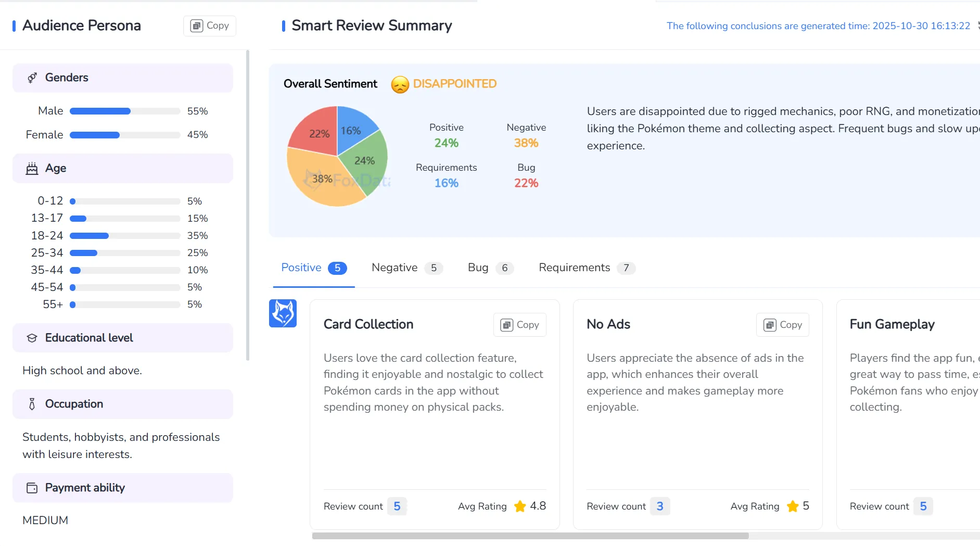The image size is (980, 546).
Task: Click the Payment ability wallet icon
Action: pos(32,488)
